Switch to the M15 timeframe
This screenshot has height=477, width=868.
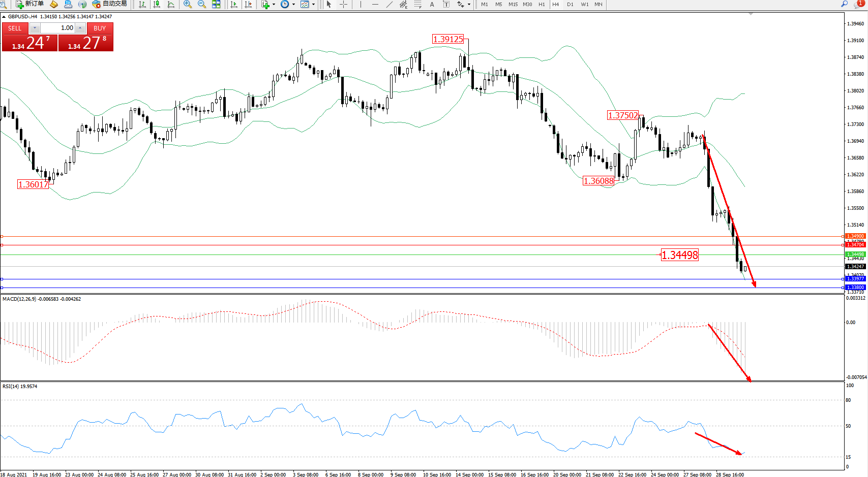pyautogui.click(x=513, y=4)
